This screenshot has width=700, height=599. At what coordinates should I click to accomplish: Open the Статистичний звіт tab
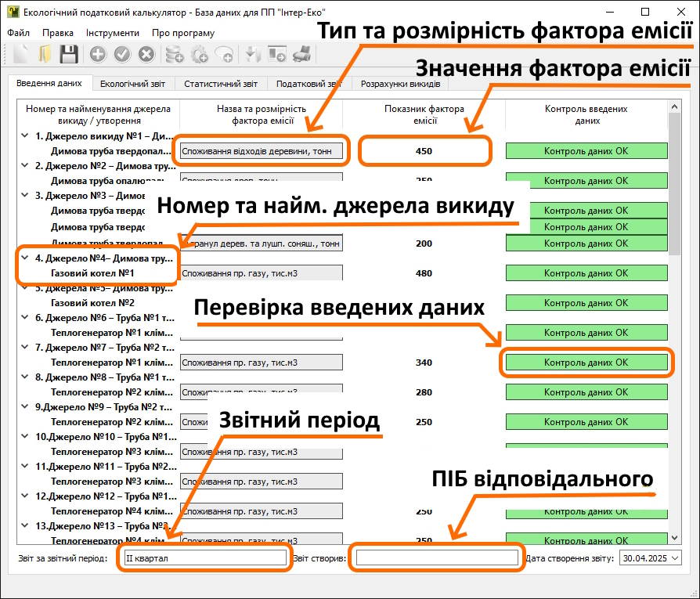(221, 84)
